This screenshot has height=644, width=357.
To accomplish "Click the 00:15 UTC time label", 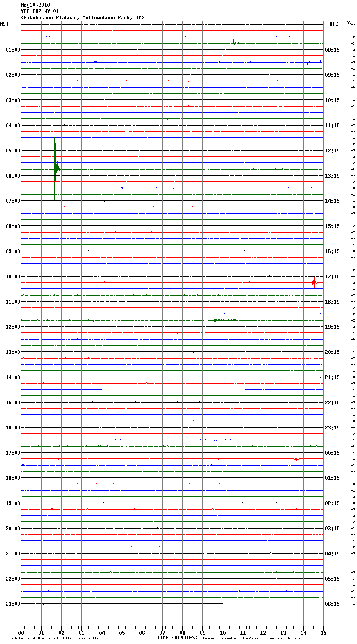I will tap(332, 453).
